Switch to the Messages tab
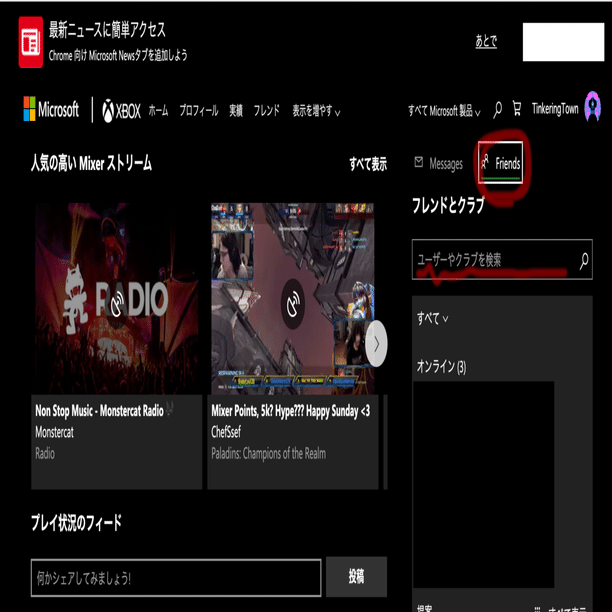 (x=439, y=164)
